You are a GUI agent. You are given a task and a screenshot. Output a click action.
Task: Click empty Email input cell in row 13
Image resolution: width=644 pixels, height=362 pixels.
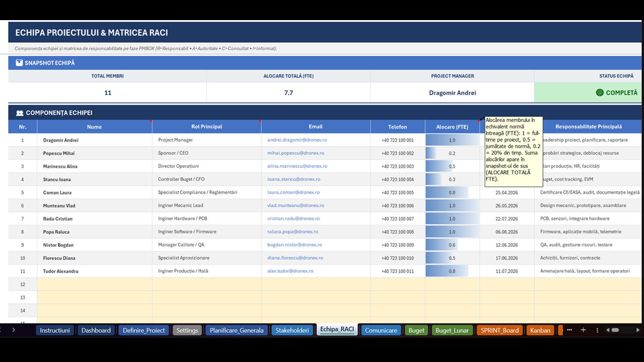point(316,297)
